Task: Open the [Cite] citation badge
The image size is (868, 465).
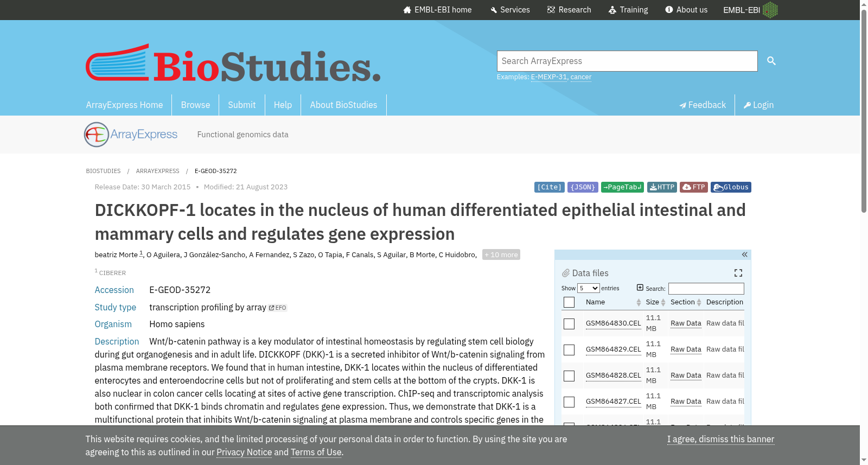Action: pos(549,187)
